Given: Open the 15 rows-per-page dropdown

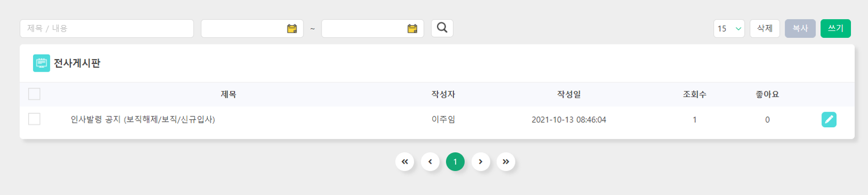Looking at the screenshot, I should (x=729, y=28).
